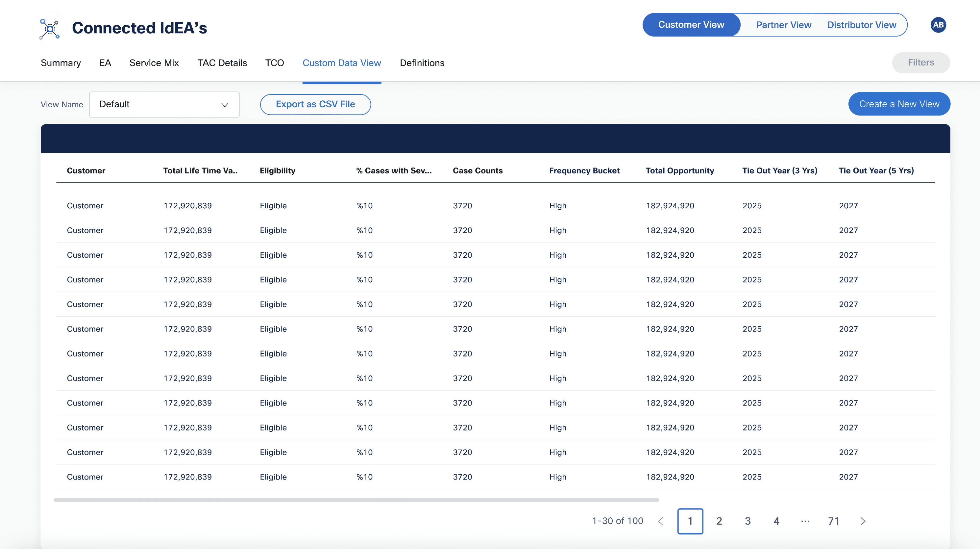The width and height of the screenshot is (980, 549).
Task: Go to the next page arrow
Action: (x=863, y=521)
